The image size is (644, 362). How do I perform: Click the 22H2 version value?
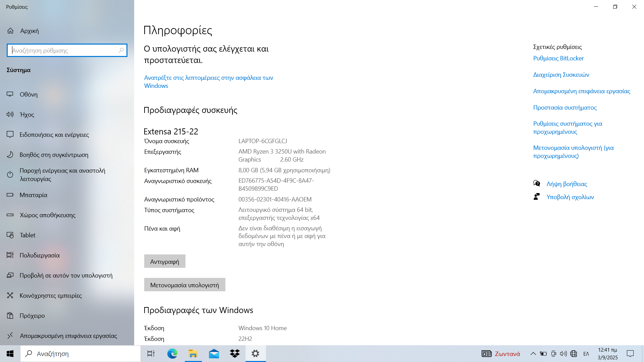(x=245, y=339)
